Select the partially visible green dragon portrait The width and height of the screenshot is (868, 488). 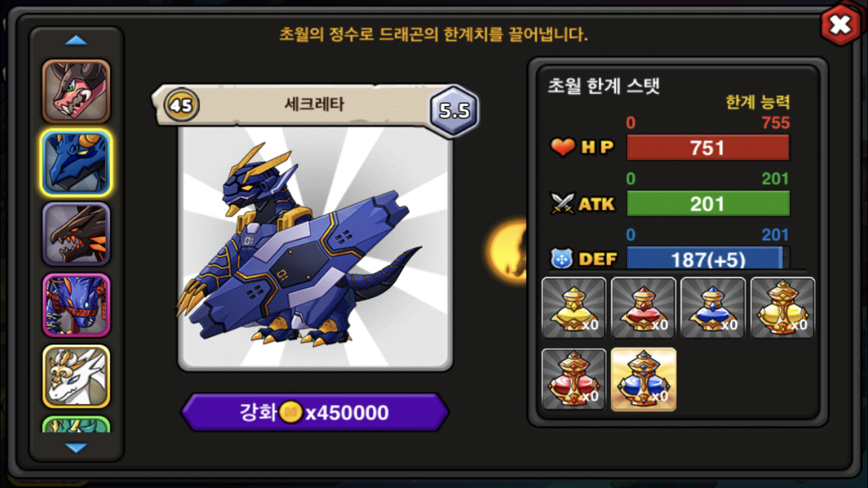[76, 424]
